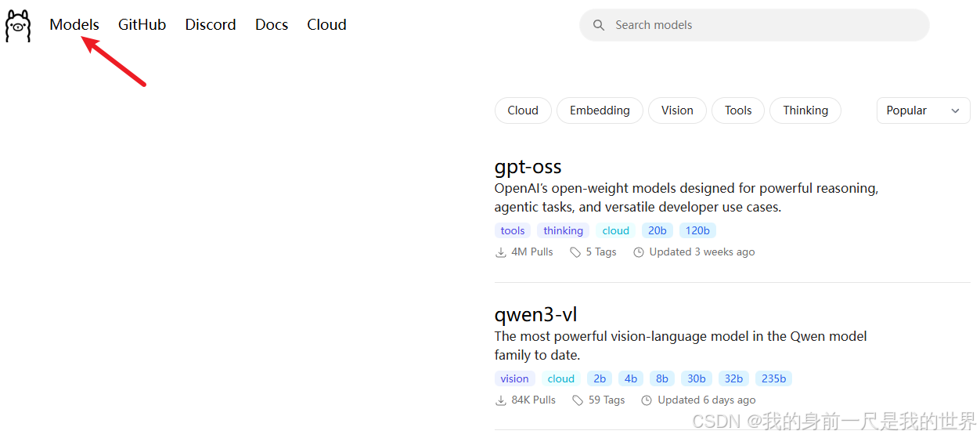Focus the Search models field
Screen dimensions: 980x438
(x=755, y=25)
